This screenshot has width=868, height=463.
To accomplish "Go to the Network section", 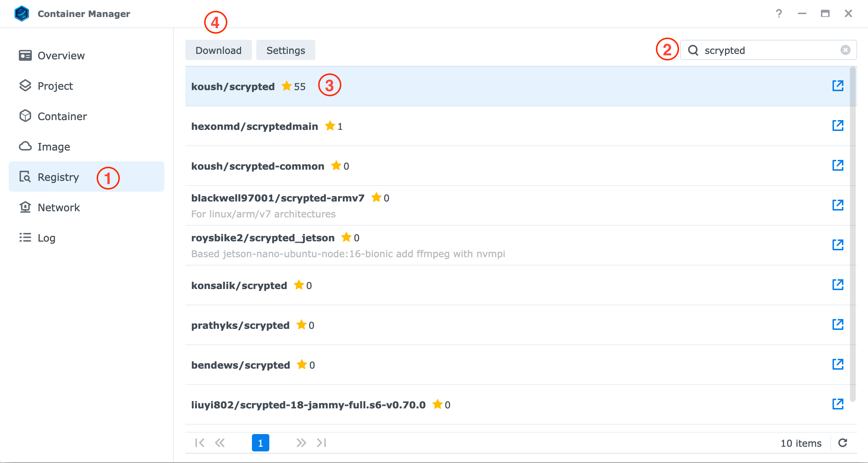I will pos(59,208).
